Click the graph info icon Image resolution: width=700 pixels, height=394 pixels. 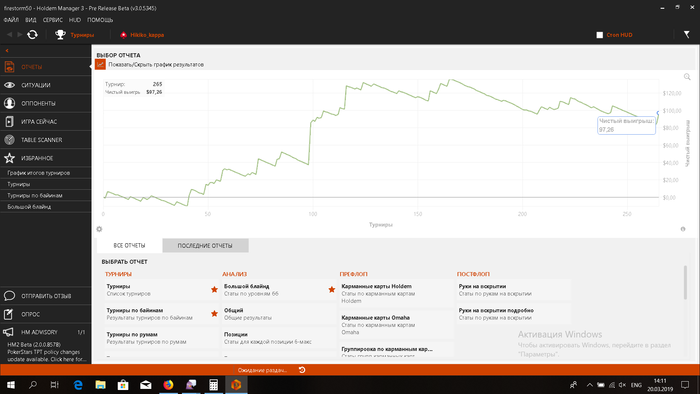[x=683, y=229]
